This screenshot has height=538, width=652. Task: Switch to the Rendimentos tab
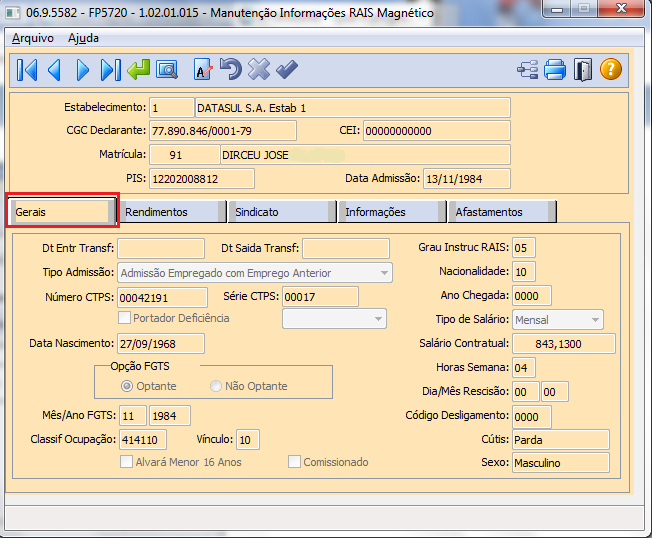[173, 212]
